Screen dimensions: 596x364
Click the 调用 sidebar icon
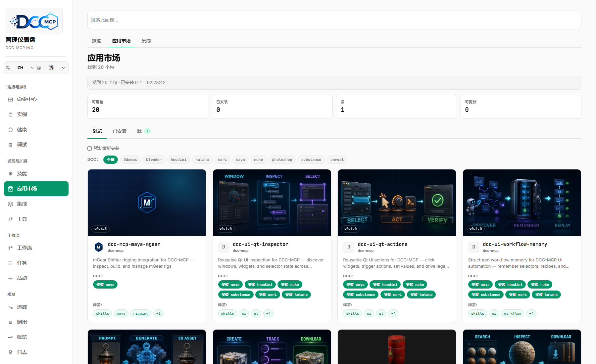(x=11, y=322)
